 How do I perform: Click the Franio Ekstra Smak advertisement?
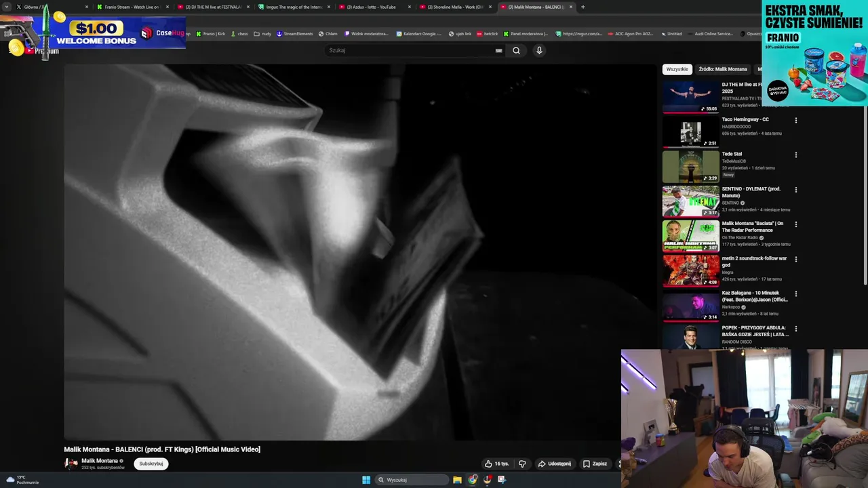coord(814,53)
